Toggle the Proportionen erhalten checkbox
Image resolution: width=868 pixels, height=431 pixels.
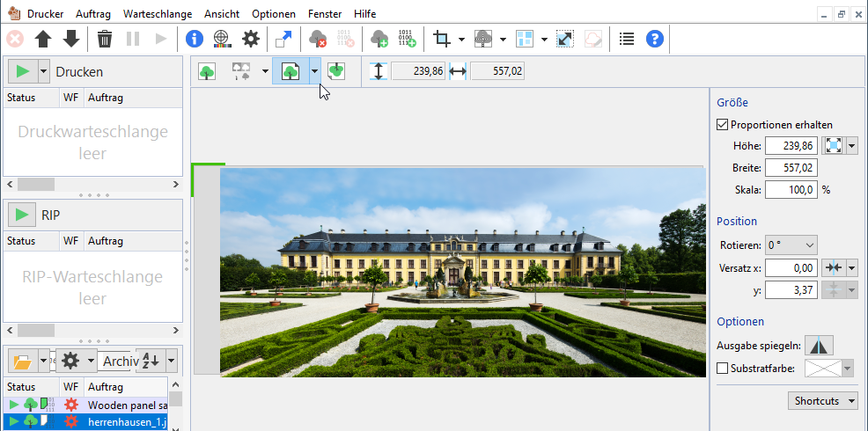click(723, 125)
